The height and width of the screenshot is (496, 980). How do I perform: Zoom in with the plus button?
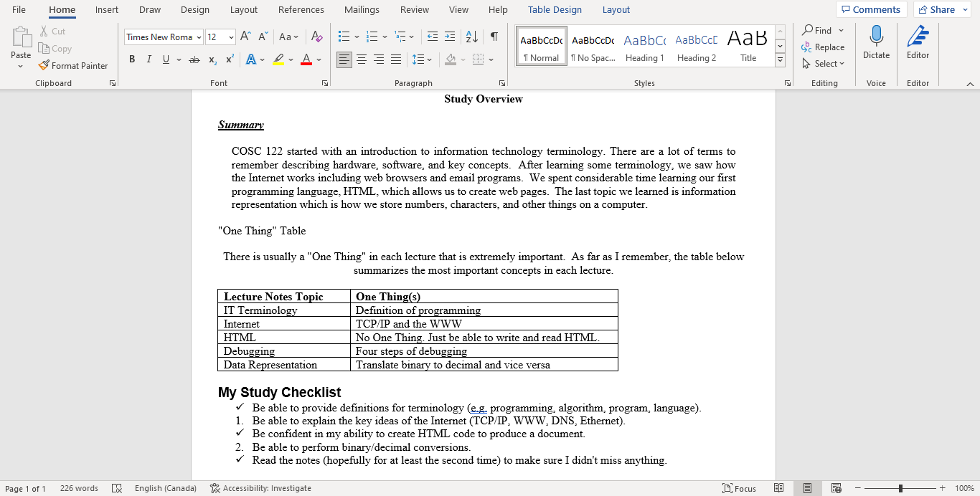[943, 488]
